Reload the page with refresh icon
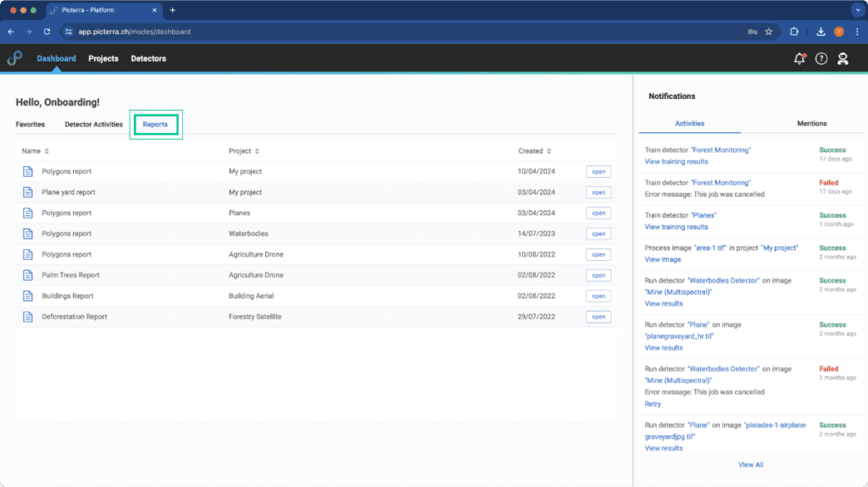868x487 pixels. (x=47, y=31)
